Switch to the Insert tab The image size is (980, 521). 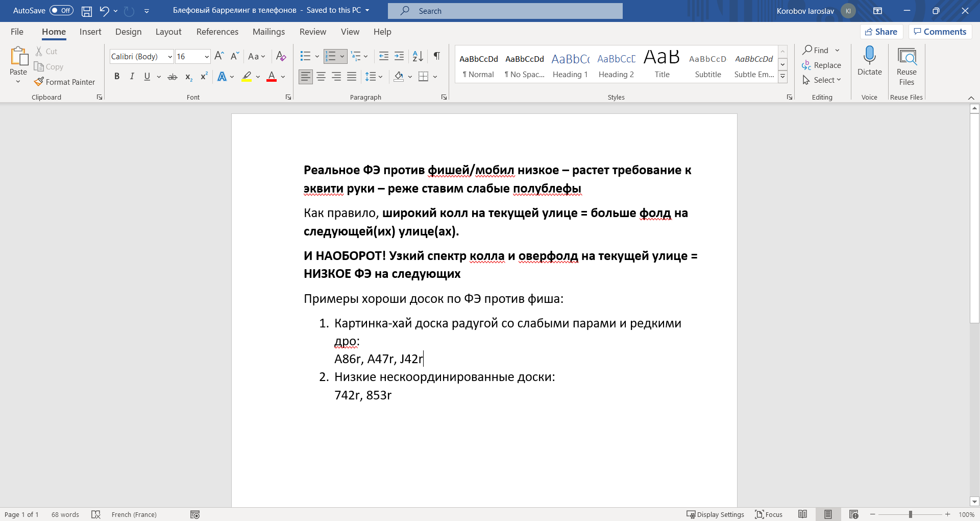[90, 32]
